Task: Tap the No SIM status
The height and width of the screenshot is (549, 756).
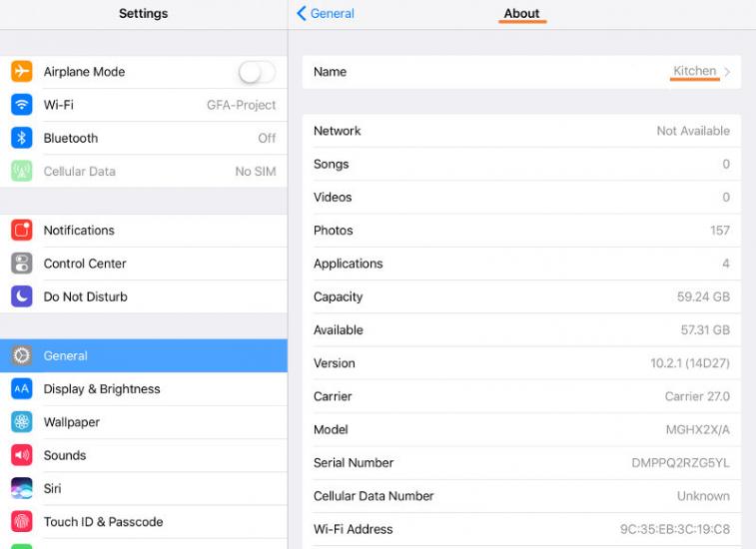Action: 256,172
